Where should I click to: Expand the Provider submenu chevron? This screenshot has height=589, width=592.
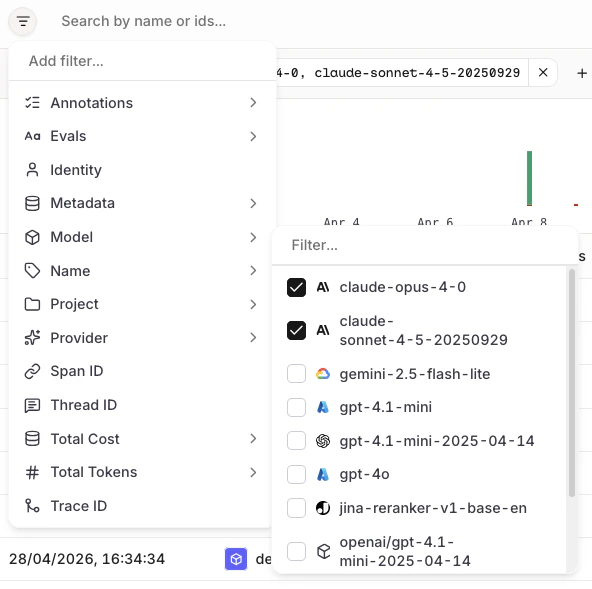[x=253, y=338]
